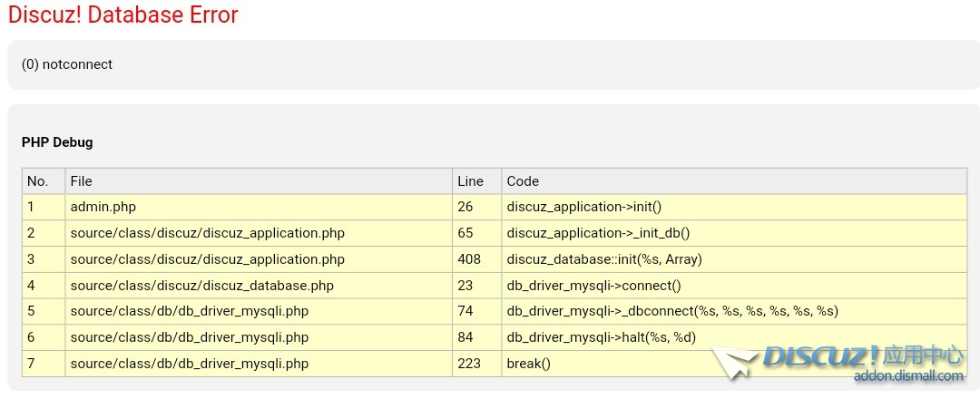Click the 'PHP Debug' section title
Screen dimensions: 980x399
(x=57, y=142)
